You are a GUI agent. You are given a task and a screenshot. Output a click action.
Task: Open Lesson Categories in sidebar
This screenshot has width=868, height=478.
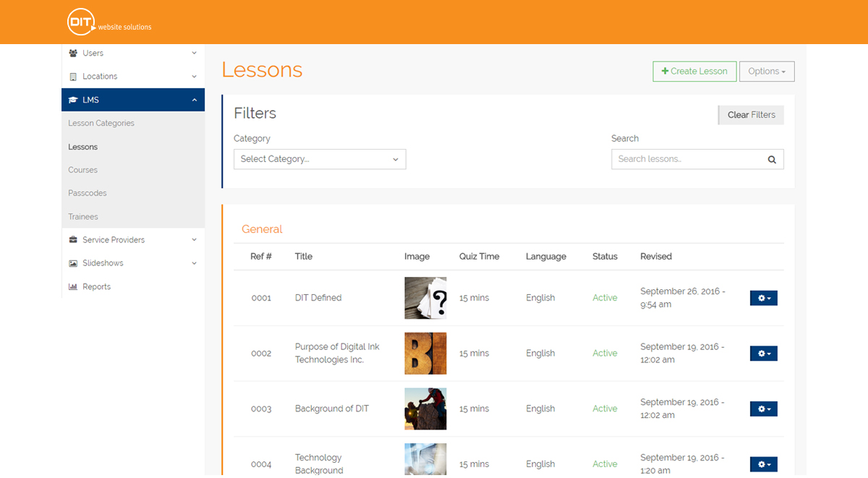101,124
